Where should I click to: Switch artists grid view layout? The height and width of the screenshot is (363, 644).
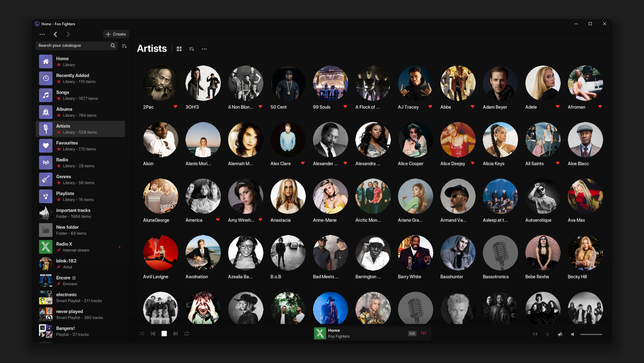point(179,49)
